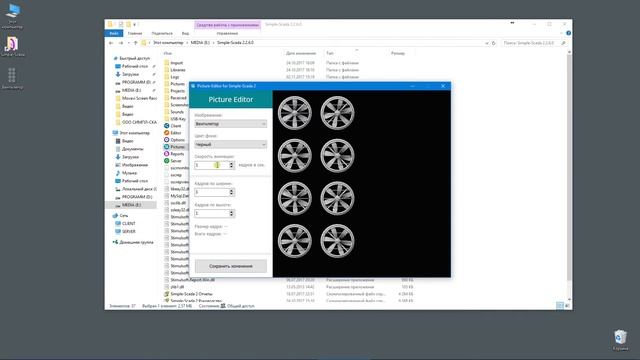The image size is (640, 360).
Task: Sort files by the Размер column header
Action: (x=398, y=53)
